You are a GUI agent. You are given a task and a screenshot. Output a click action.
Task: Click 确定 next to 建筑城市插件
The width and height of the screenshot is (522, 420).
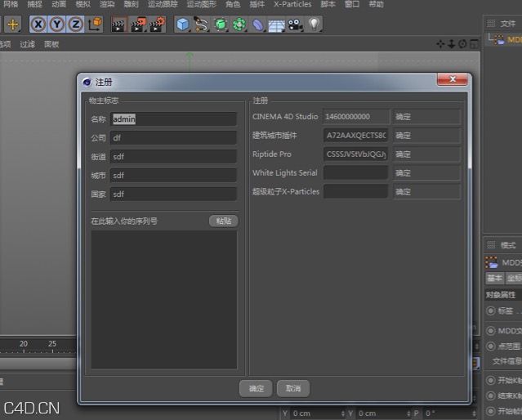click(x=426, y=135)
